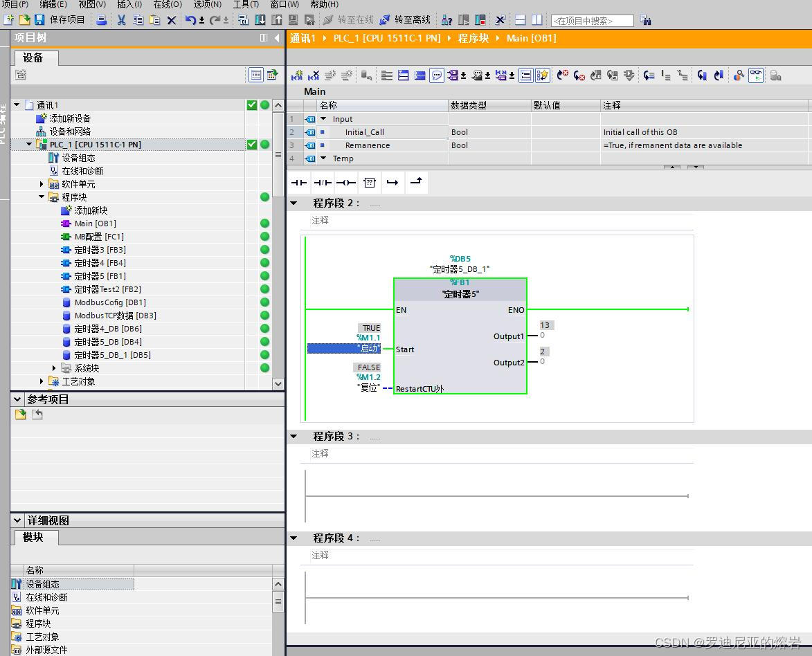Viewport: 812px width, 656px height.
Task: Collapse the 详细视图 panel
Action: (17, 520)
